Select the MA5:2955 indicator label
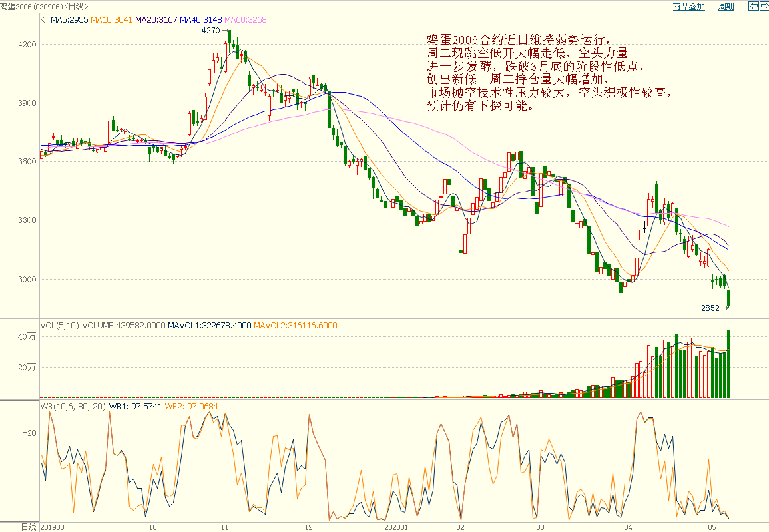 coord(69,19)
